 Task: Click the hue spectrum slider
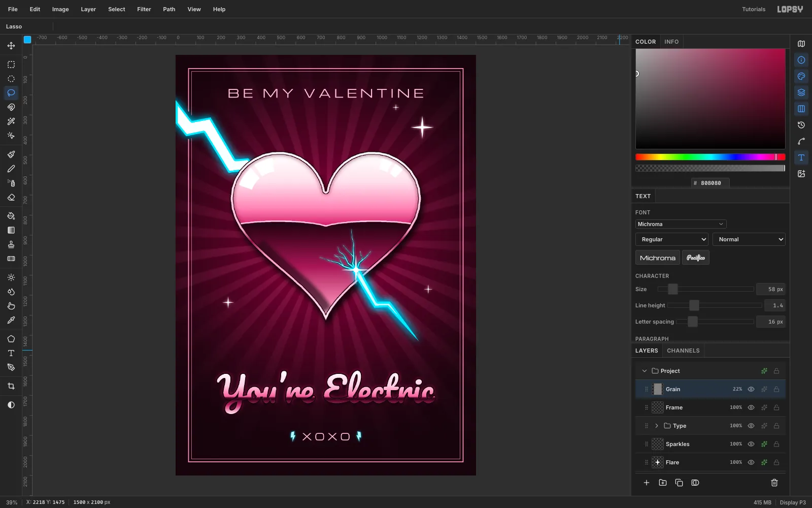[x=710, y=157]
